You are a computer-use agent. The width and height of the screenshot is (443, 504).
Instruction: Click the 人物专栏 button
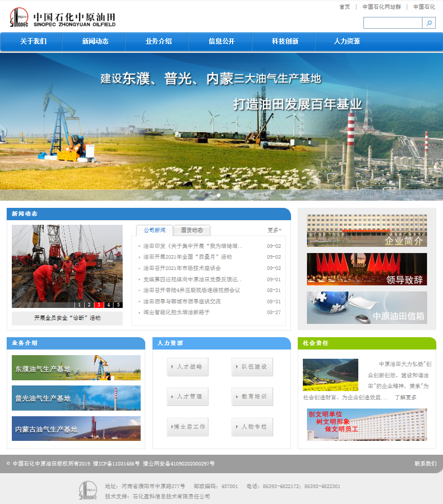(x=253, y=427)
